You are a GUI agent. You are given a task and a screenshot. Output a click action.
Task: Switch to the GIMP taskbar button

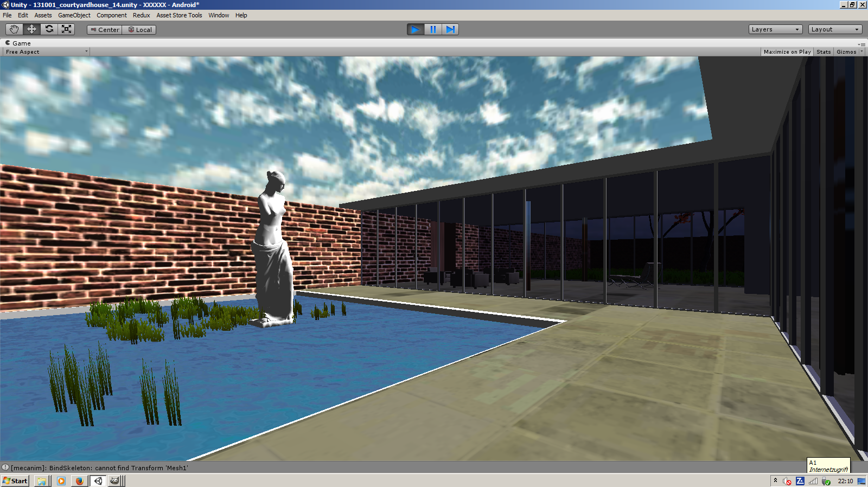[x=114, y=481]
